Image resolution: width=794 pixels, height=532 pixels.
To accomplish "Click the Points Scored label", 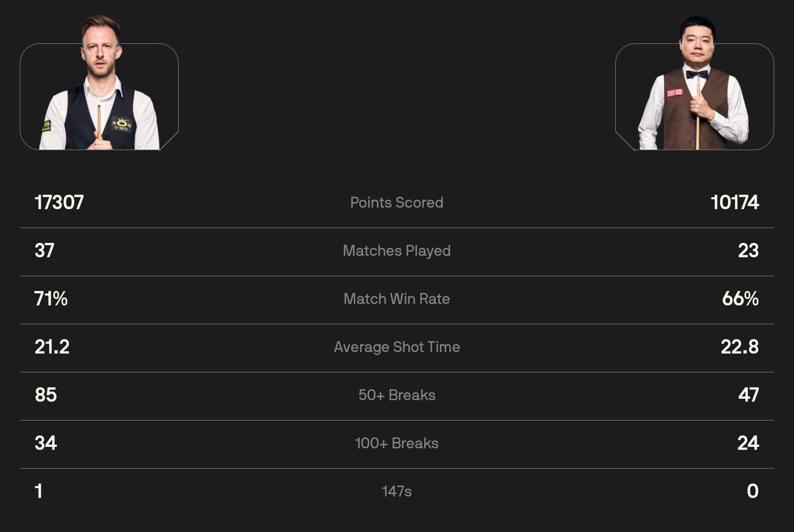I will click(x=396, y=202).
